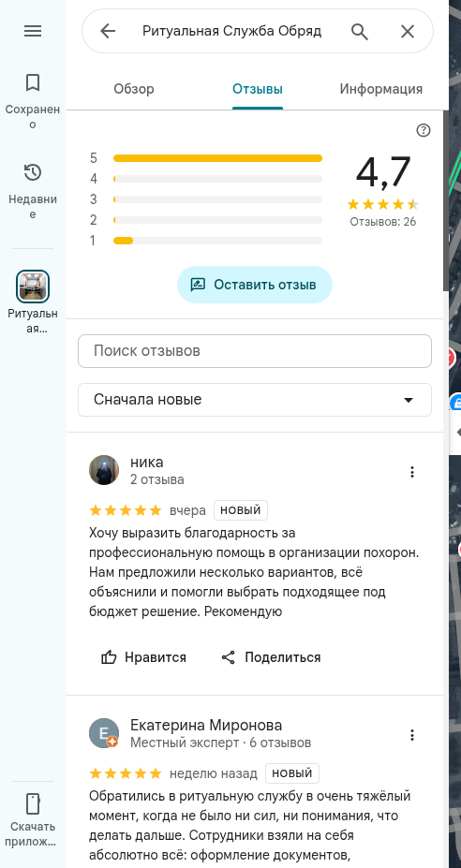Switch to the Обзор tab

(134, 89)
